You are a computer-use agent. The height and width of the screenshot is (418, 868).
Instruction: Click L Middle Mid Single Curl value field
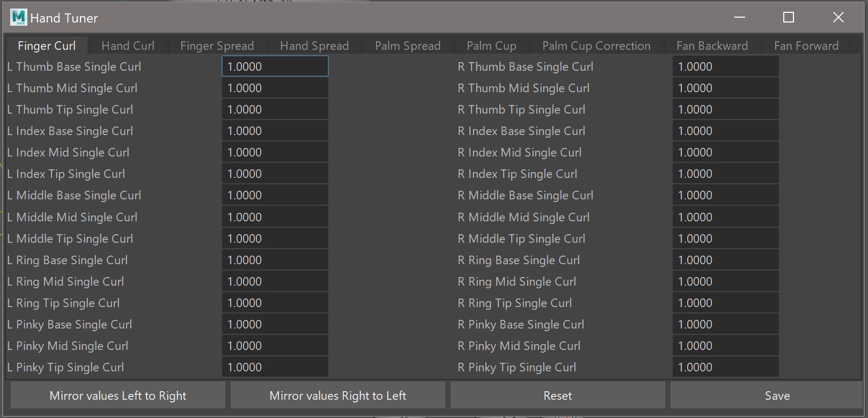click(275, 217)
